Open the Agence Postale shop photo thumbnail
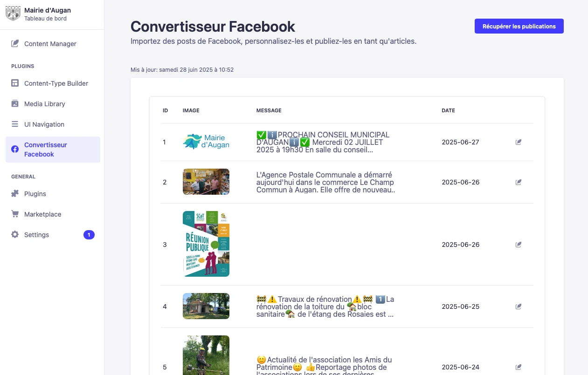588x375 pixels. (206, 182)
